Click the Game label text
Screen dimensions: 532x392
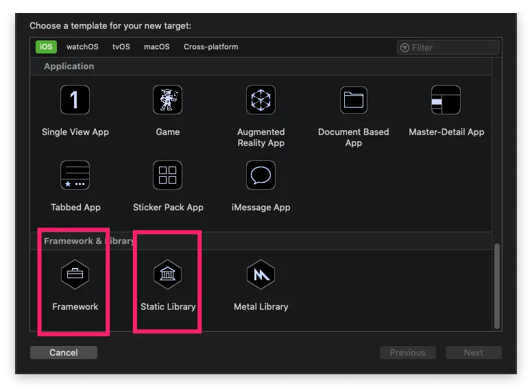point(167,132)
